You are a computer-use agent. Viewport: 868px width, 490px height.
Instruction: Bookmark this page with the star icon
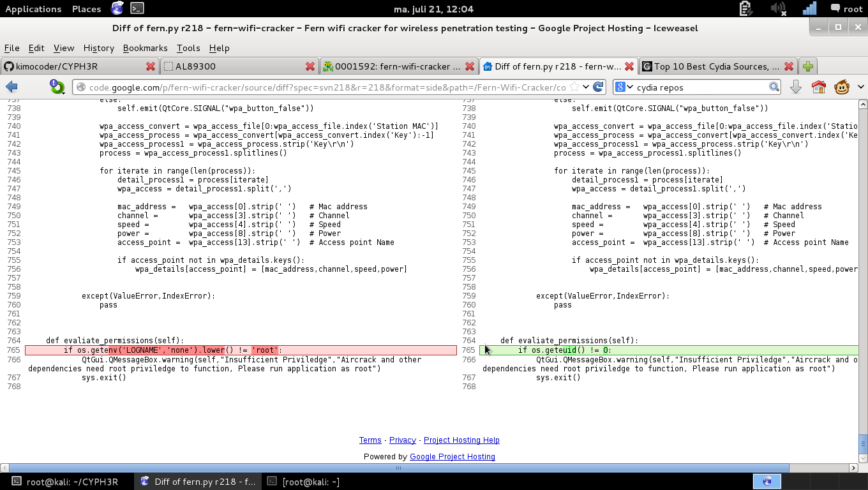click(574, 87)
